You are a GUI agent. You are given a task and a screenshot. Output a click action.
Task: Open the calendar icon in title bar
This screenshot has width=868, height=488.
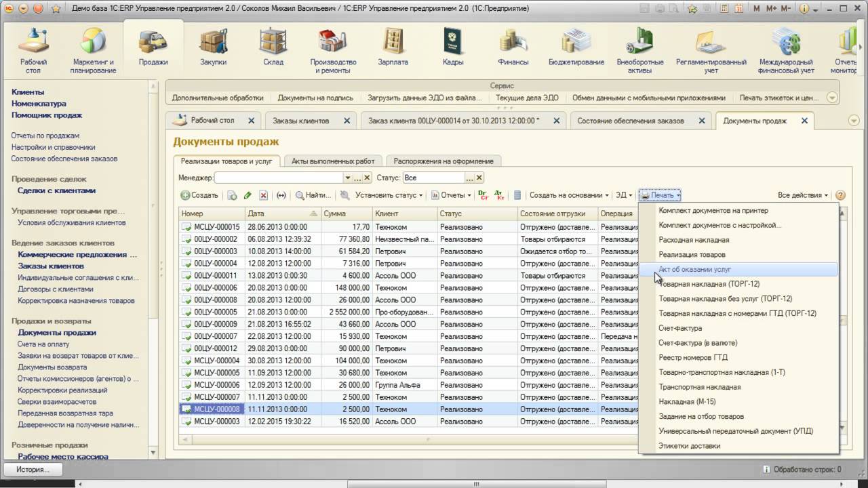click(x=739, y=9)
